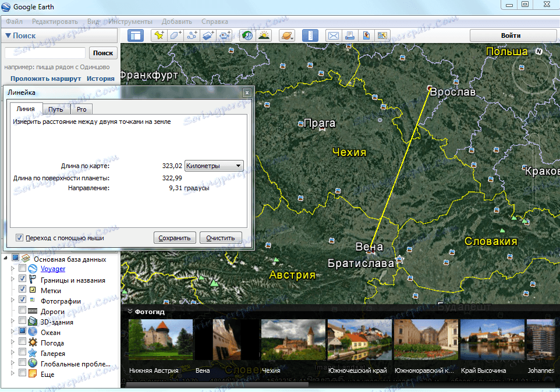Open the Voyager link
Viewport: 560px width, 392px height.
[x=52, y=268]
